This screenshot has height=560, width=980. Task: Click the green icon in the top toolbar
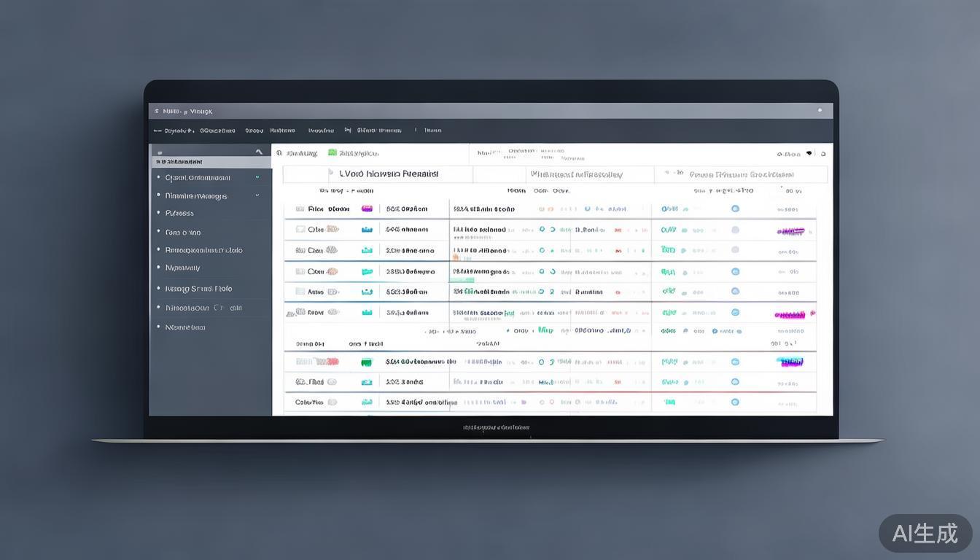coord(332,153)
